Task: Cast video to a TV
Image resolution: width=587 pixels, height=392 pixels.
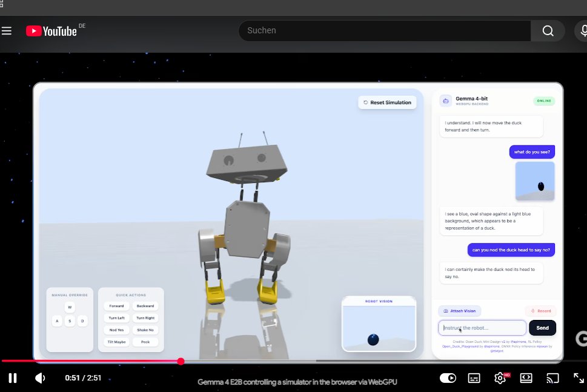Action: (552, 378)
